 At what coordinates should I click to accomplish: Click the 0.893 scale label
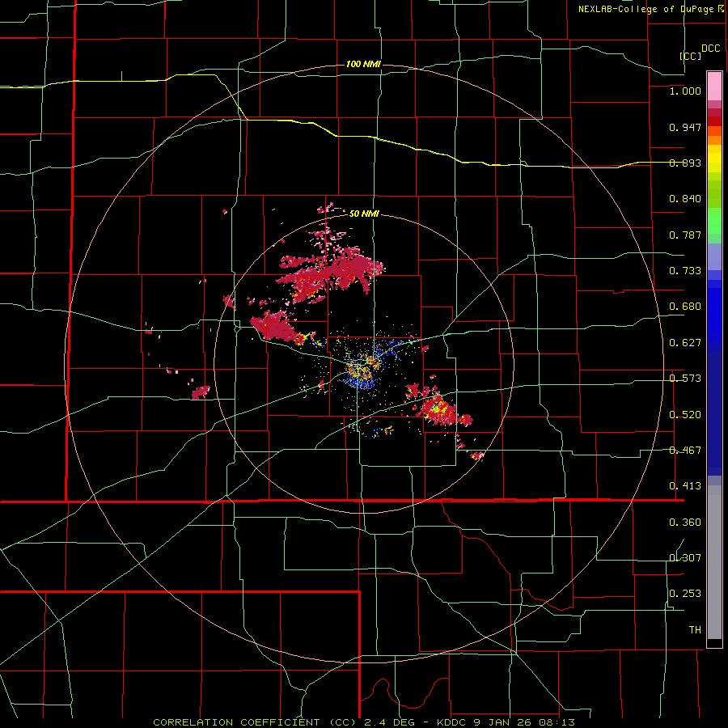[x=685, y=163]
